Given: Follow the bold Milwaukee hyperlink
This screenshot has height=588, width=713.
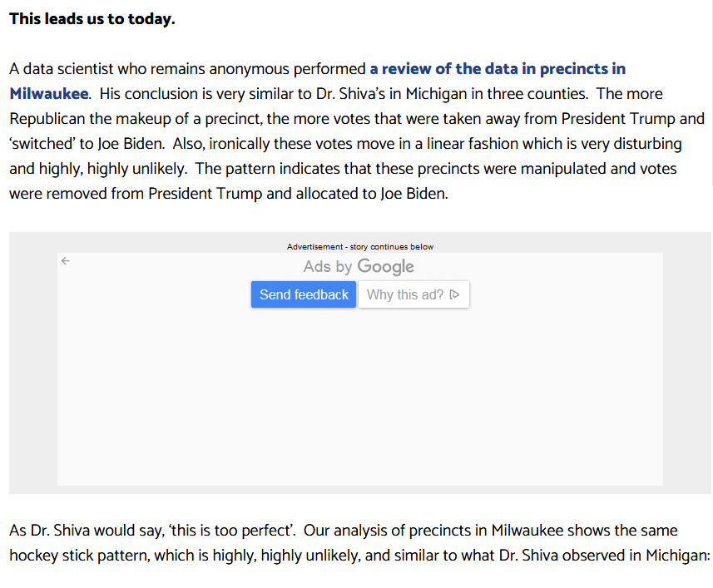Looking at the screenshot, I should [49, 94].
